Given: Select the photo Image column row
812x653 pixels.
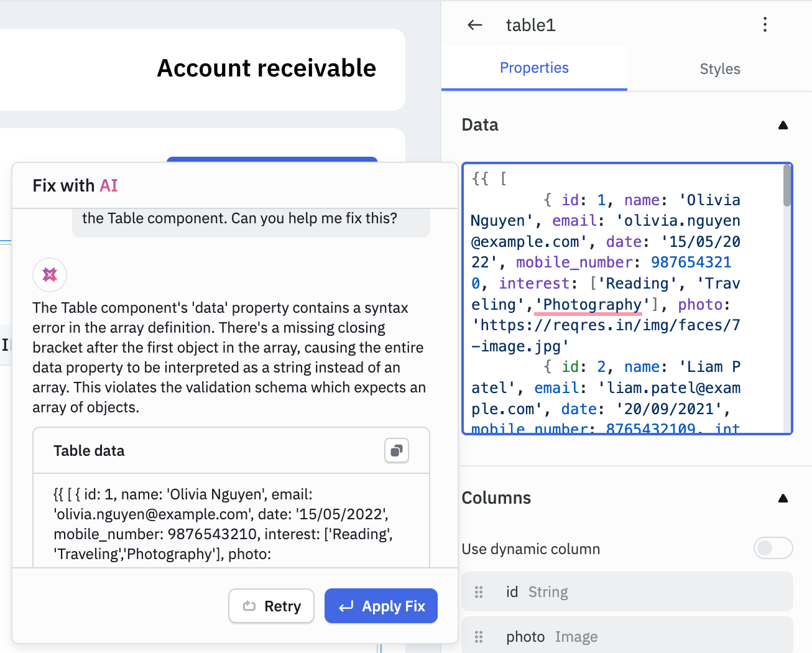Looking at the screenshot, I should click(627, 635).
